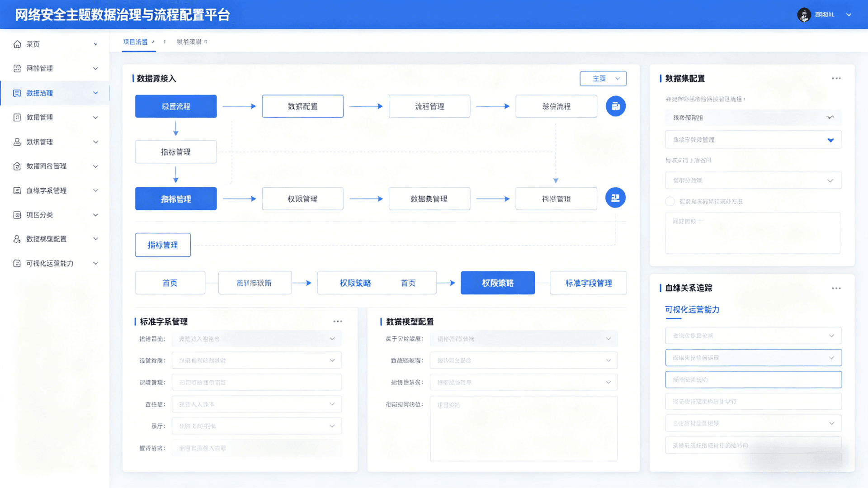Open the 数据治理 section icon in sidebar
This screenshot has width=868, height=488.
coord(16,93)
